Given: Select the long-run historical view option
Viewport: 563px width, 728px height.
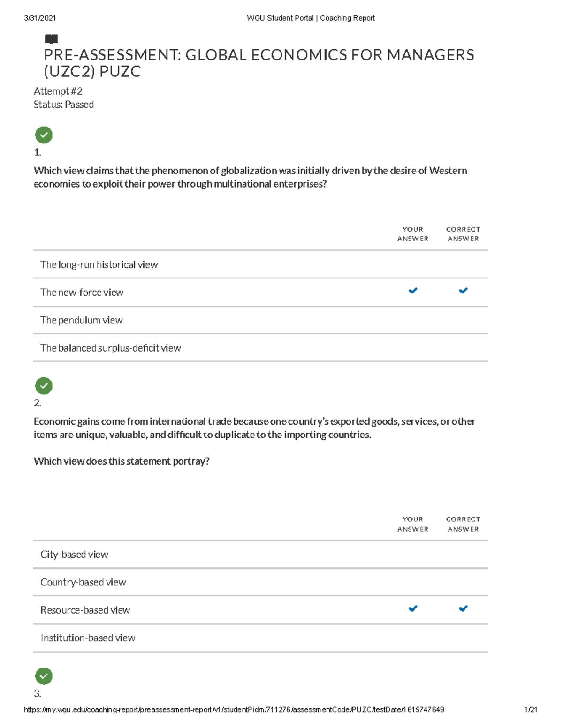Looking at the screenshot, I should (99, 265).
